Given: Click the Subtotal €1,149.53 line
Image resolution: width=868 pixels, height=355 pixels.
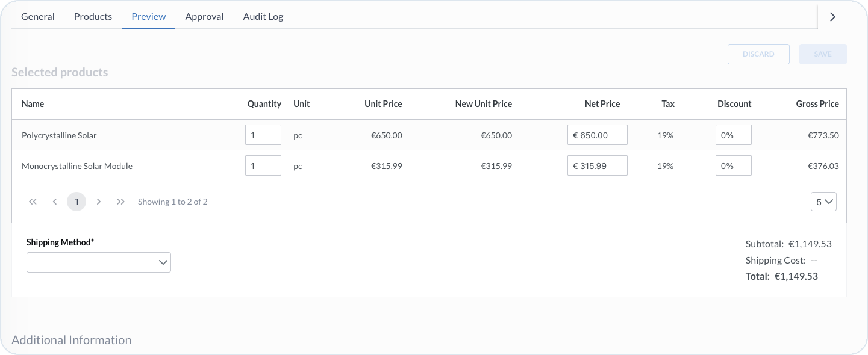Looking at the screenshot, I should point(788,244).
